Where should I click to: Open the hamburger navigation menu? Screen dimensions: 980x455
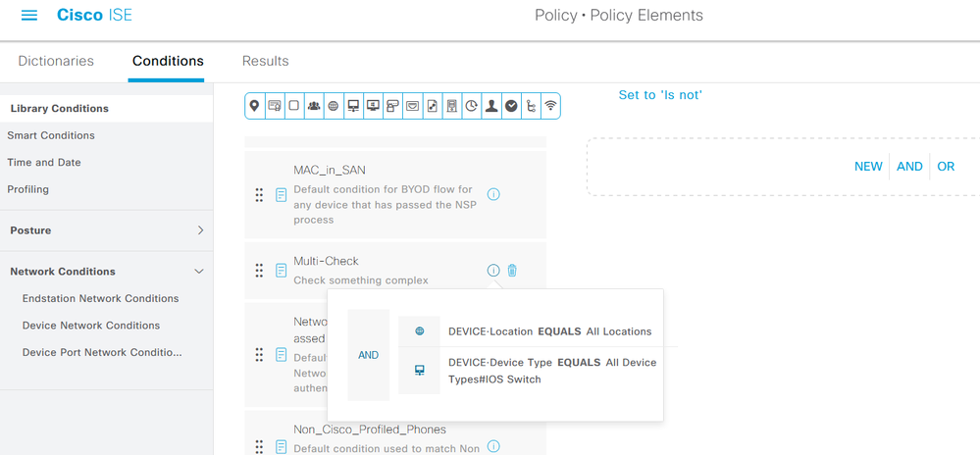coord(29,15)
